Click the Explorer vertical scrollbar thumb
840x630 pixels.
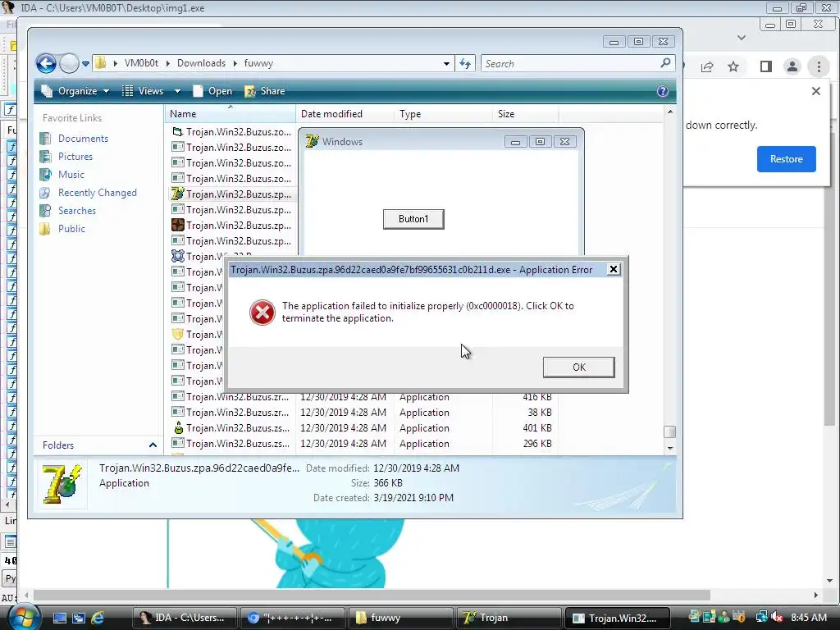(669, 431)
